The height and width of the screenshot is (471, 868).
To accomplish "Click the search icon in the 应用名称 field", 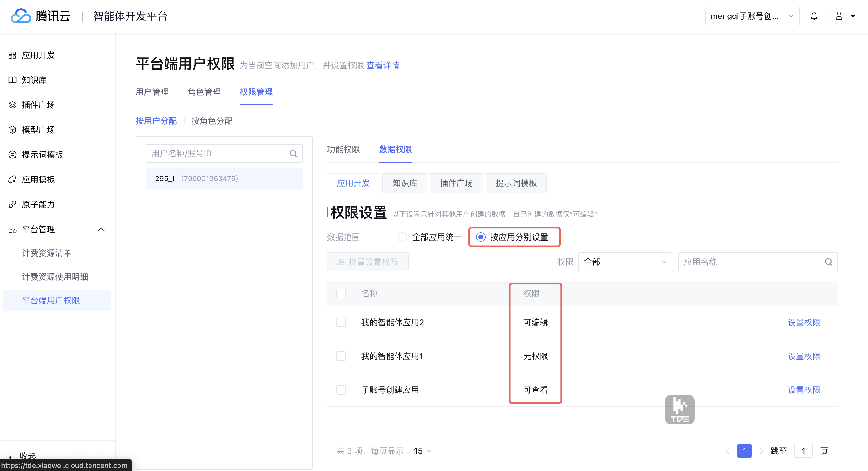I will (x=828, y=262).
